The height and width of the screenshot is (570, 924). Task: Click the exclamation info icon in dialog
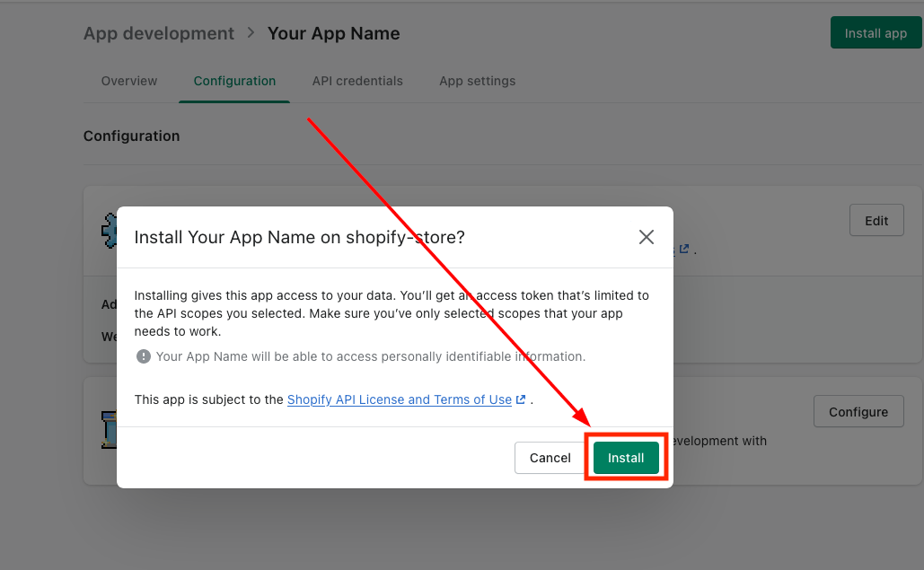click(x=143, y=356)
